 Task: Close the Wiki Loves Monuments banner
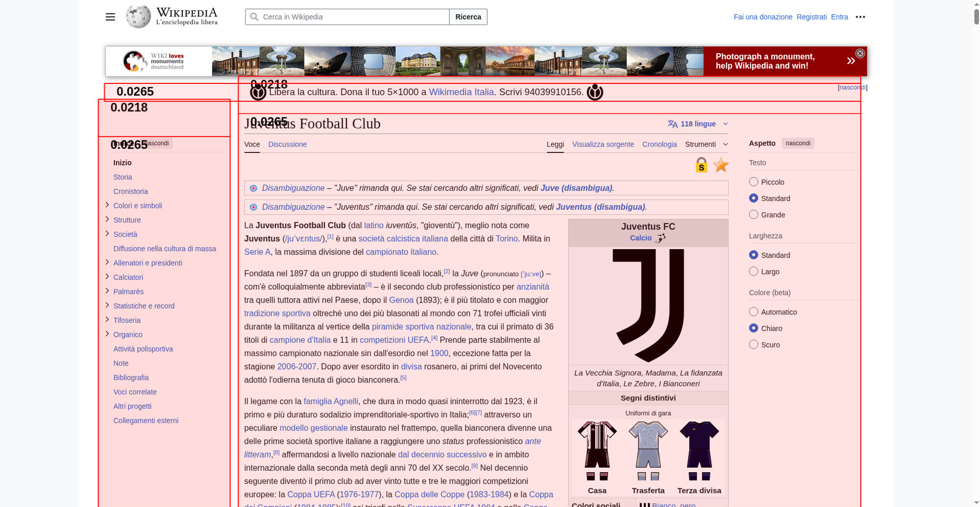pos(859,53)
